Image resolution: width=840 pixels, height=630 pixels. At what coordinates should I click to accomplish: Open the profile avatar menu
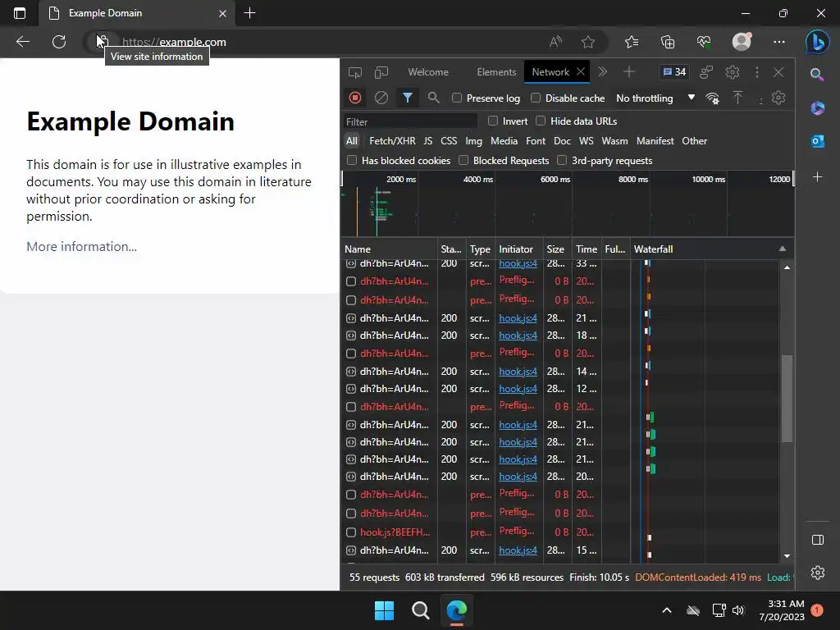tap(742, 42)
